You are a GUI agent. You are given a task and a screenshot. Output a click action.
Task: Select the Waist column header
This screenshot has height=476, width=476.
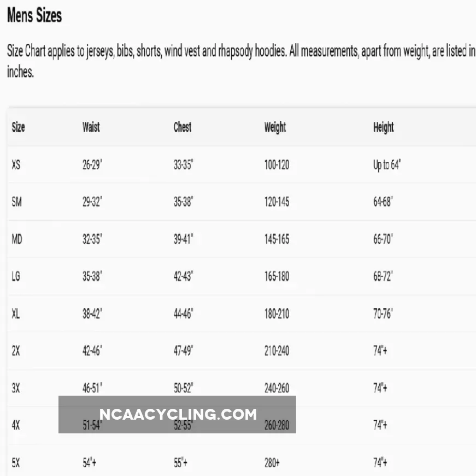[x=91, y=127]
